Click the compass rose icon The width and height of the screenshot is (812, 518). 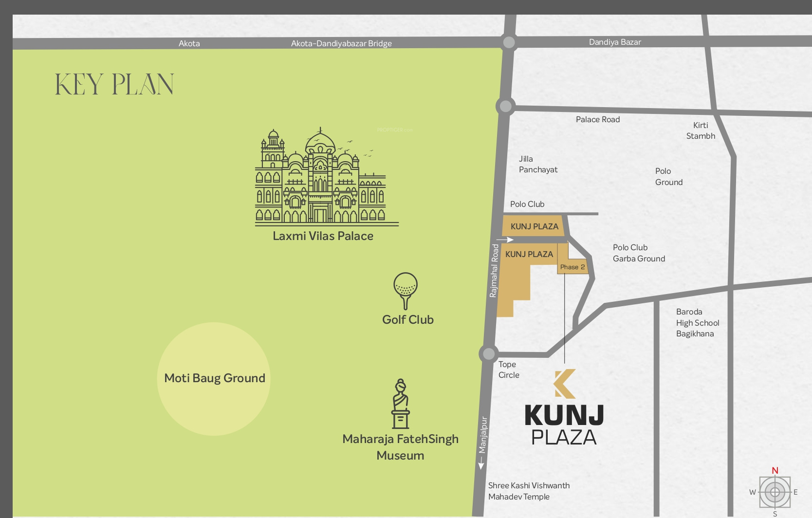click(775, 492)
